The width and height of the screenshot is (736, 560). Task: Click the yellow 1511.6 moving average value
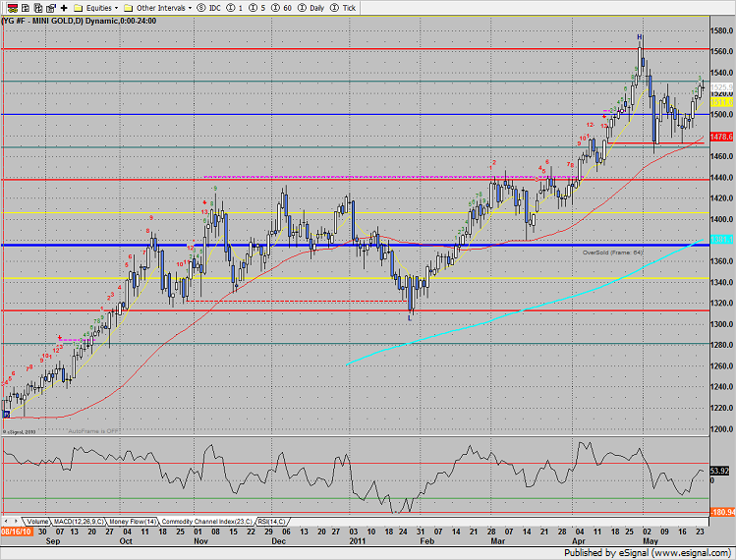[x=721, y=102]
